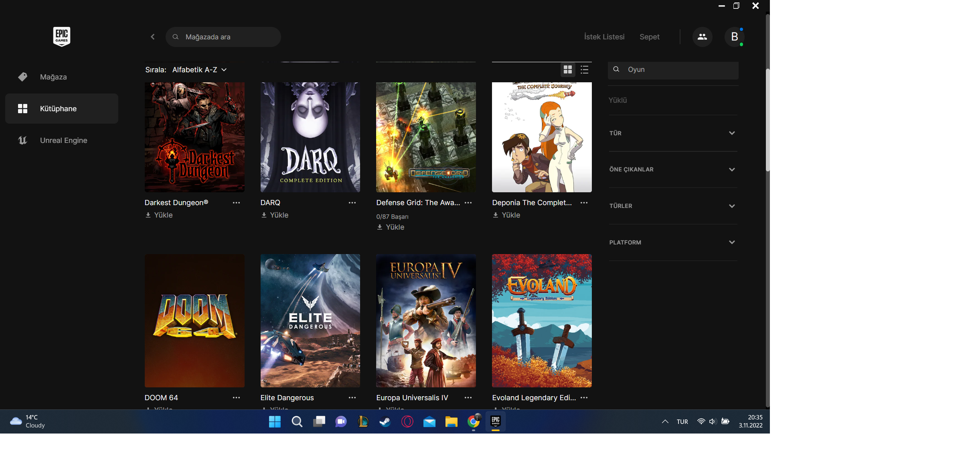This screenshot has height=456, width=980.
Task: Click the 0/87 Başarı achievements text
Action: [x=392, y=217]
